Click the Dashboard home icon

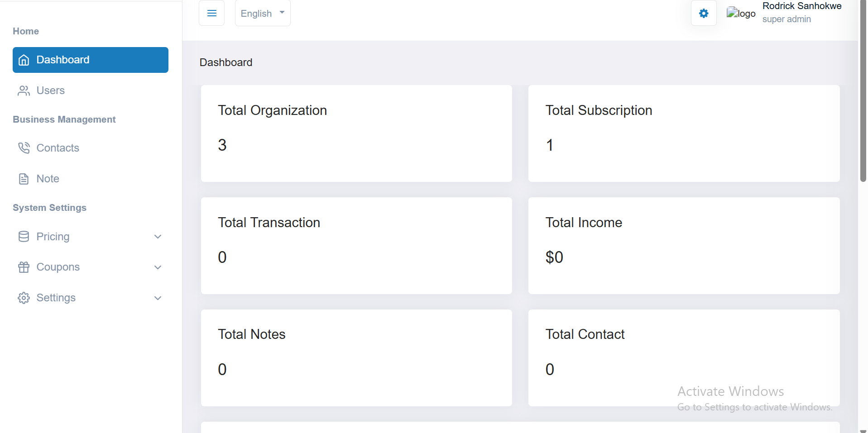[x=24, y=60]
